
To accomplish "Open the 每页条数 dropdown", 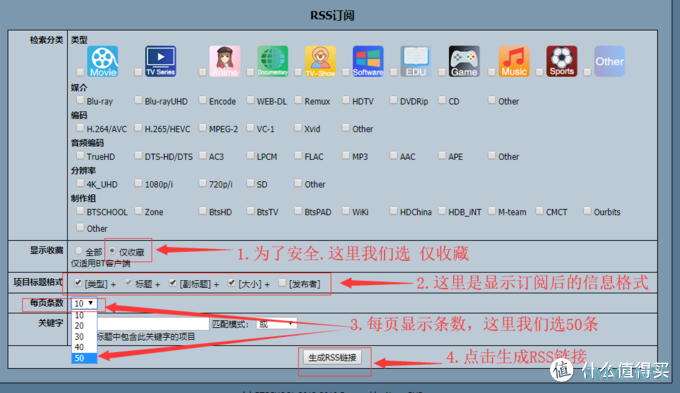I will point(84,303).
